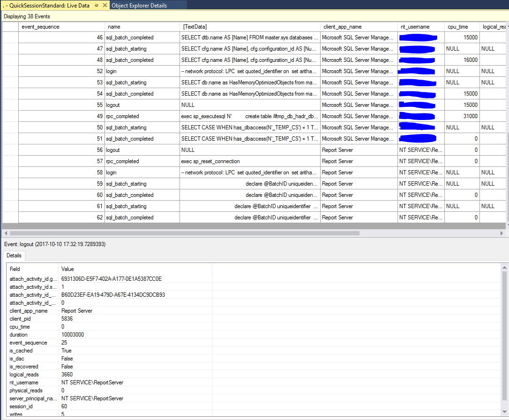Select the duration field in Details

[x=19, y=335]
